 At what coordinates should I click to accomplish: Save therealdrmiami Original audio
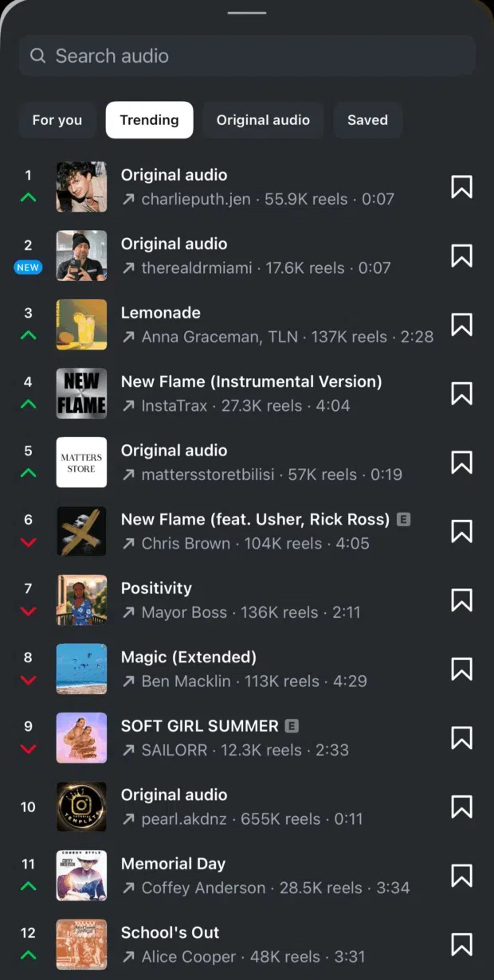461,256
